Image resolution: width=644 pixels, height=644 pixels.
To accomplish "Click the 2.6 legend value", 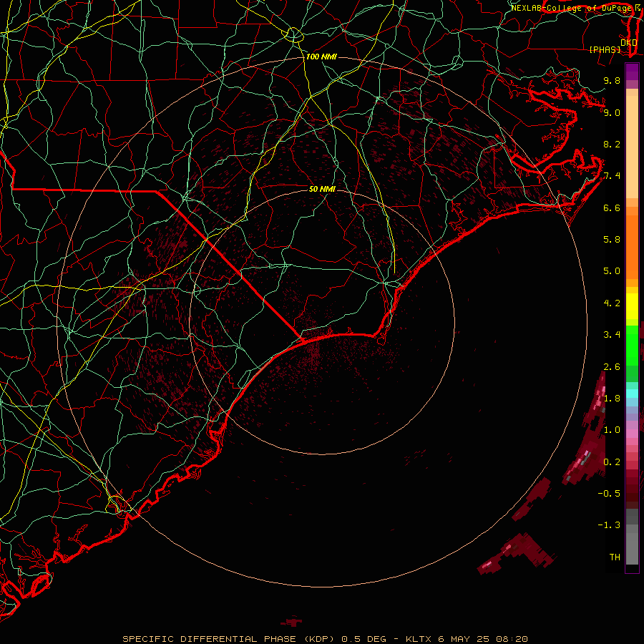I will 612,366.
